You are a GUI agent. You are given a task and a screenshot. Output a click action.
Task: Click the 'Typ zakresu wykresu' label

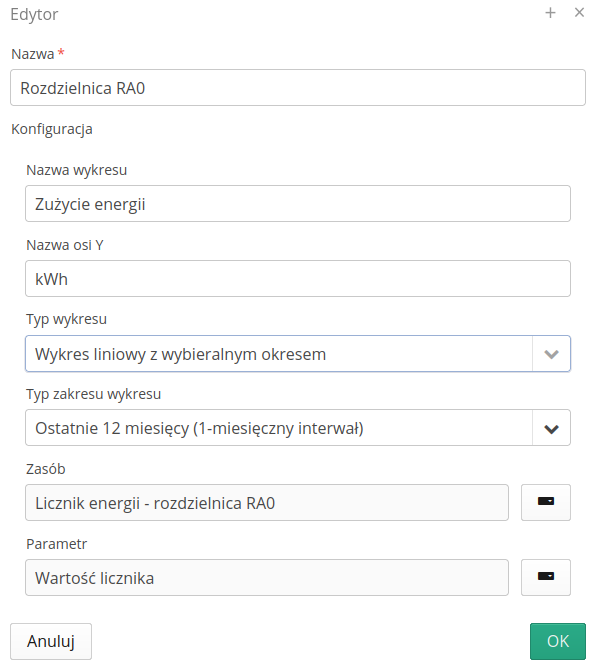[93, 394]
